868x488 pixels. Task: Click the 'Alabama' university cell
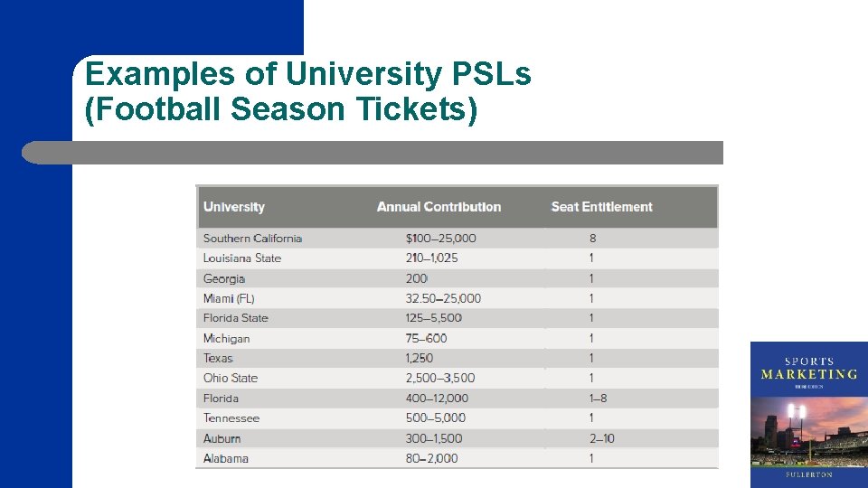(x=226, y=458)
